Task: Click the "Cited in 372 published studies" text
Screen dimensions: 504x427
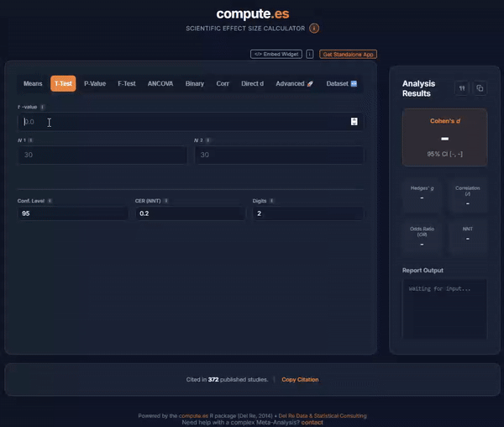Action: 227,379
